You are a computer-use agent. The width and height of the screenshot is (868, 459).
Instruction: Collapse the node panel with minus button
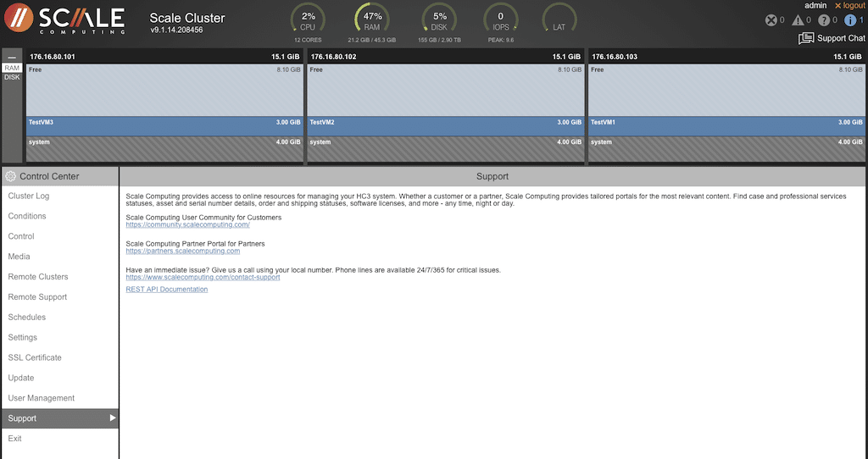pyautogui.click(x=12, y=57)
